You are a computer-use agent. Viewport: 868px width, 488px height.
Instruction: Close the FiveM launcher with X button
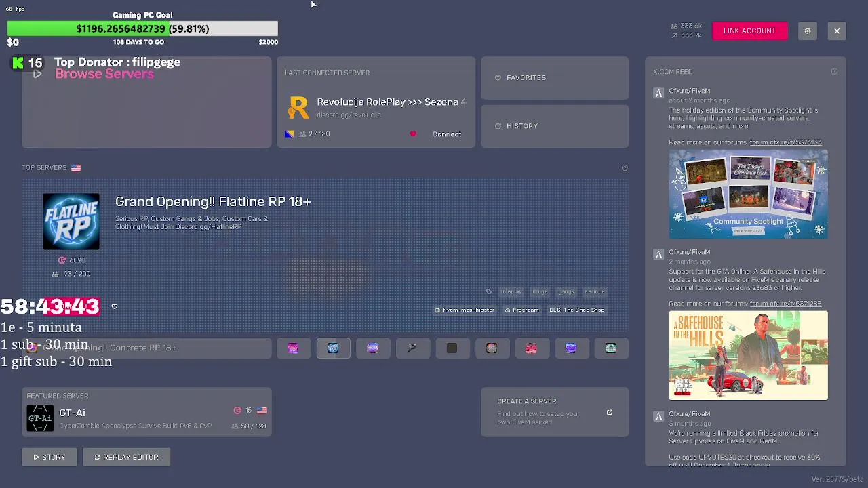[837, 30]
